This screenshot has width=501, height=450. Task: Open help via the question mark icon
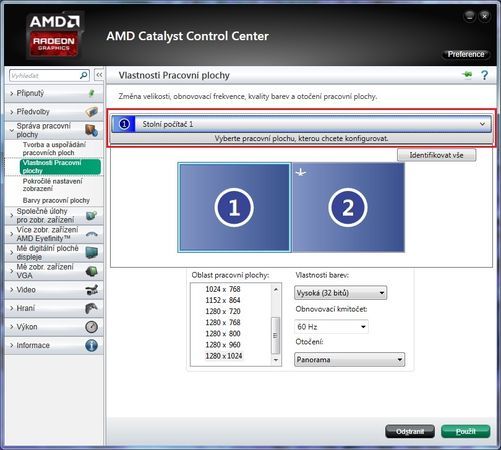tap(484, 75)
